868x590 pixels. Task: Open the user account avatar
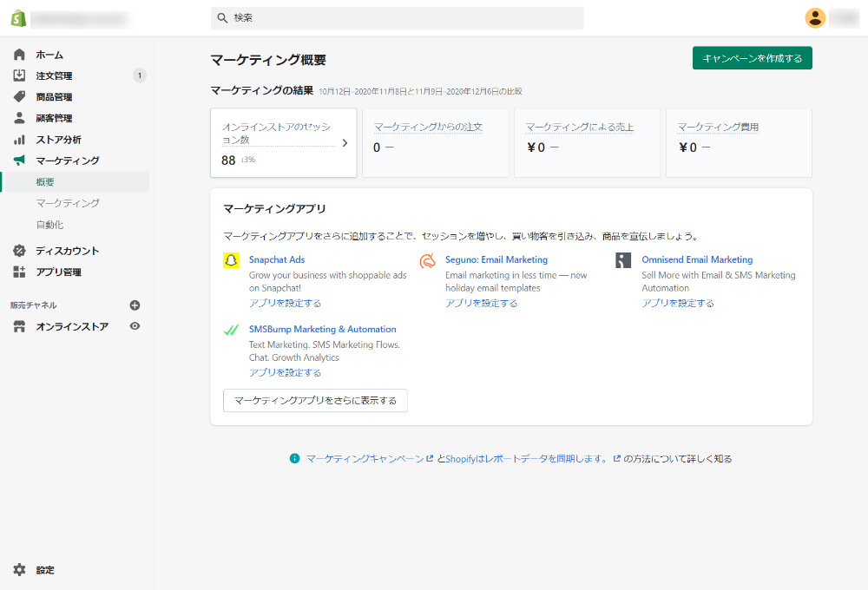pyautogui.click(x=815, y=17)
